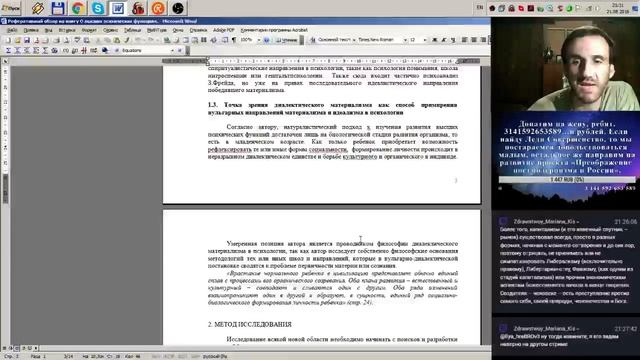Click the EN language indicator in tray
The height and width of the screenshot is (360, 640).
tap(480, 8)
